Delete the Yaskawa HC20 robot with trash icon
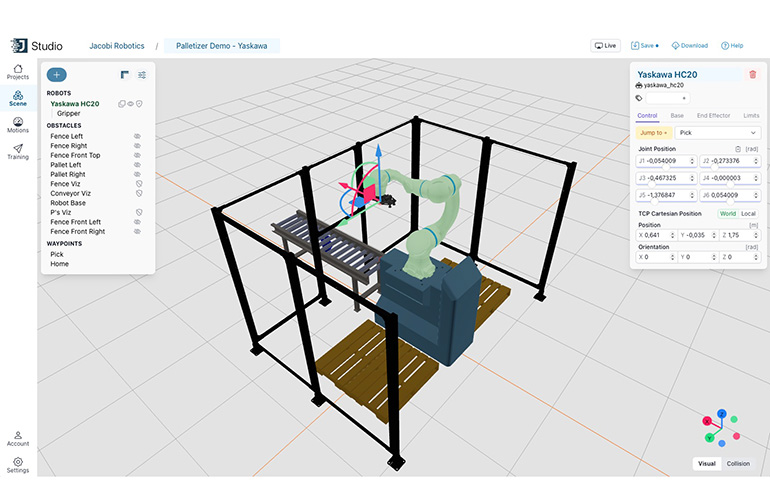 pos(752,74)
